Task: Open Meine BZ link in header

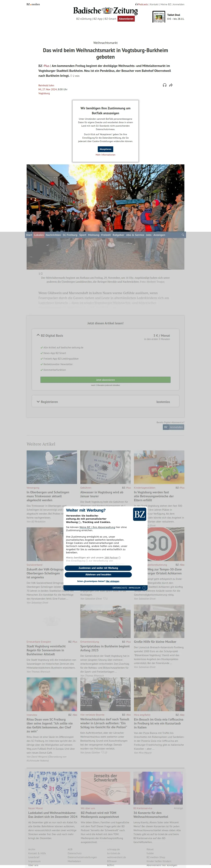Action: 165,4
